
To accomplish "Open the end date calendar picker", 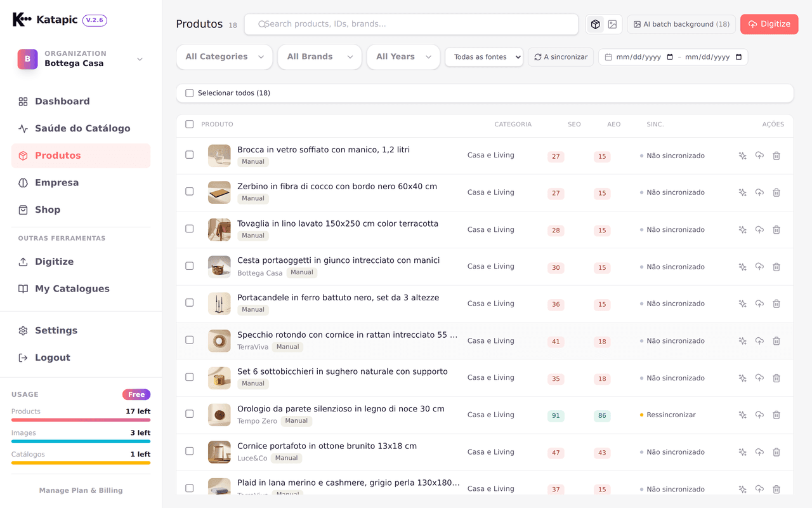I will (738, 57).
